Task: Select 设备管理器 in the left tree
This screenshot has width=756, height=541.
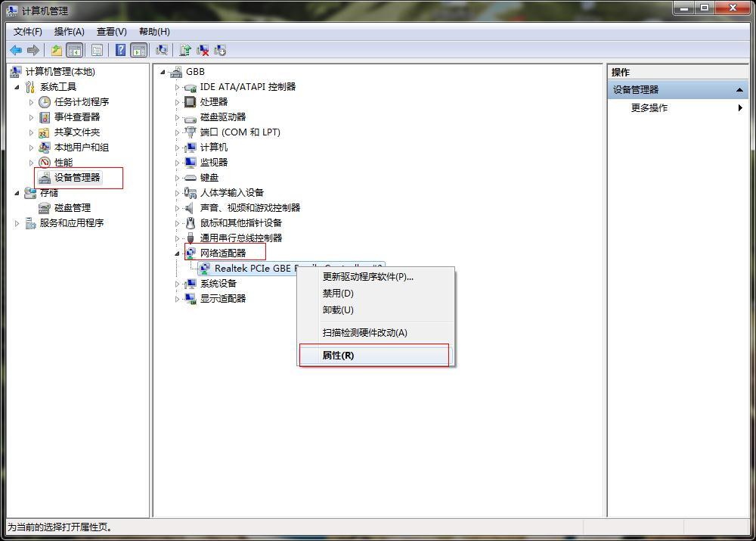Action: click(x=76, y=178)
